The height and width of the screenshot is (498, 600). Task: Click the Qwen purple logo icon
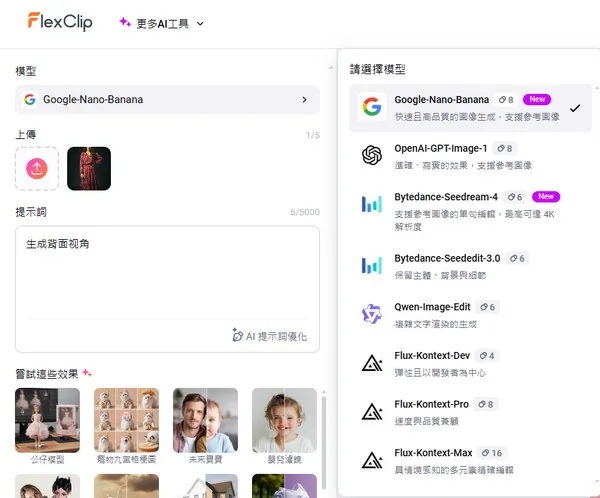[x=372, y=314]
